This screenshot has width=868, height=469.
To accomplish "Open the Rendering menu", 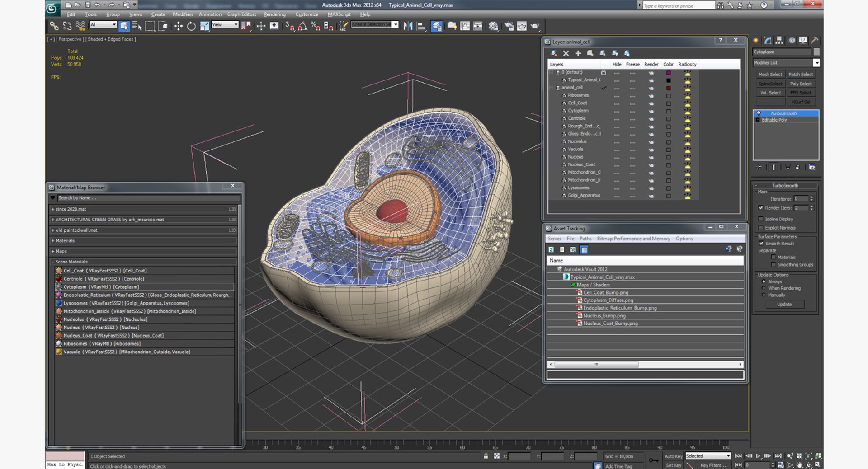I will [274, 14].
